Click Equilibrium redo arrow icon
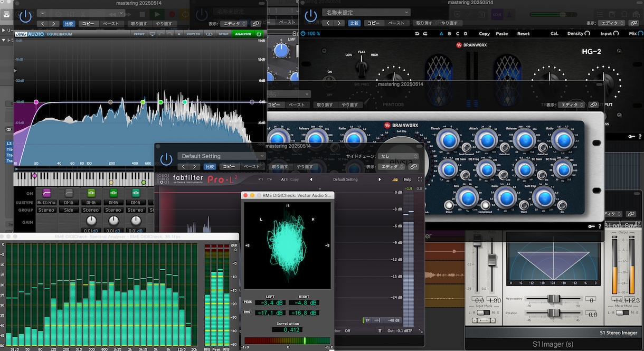This screenshot has width=644, height=351. click(171, 34)
